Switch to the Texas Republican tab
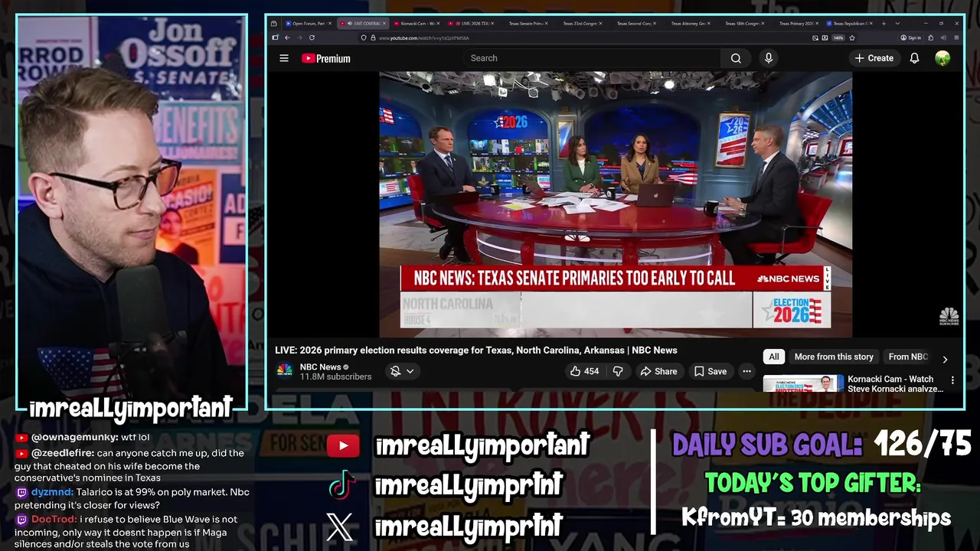Viewport: 980px width, 551px height. 850,24
